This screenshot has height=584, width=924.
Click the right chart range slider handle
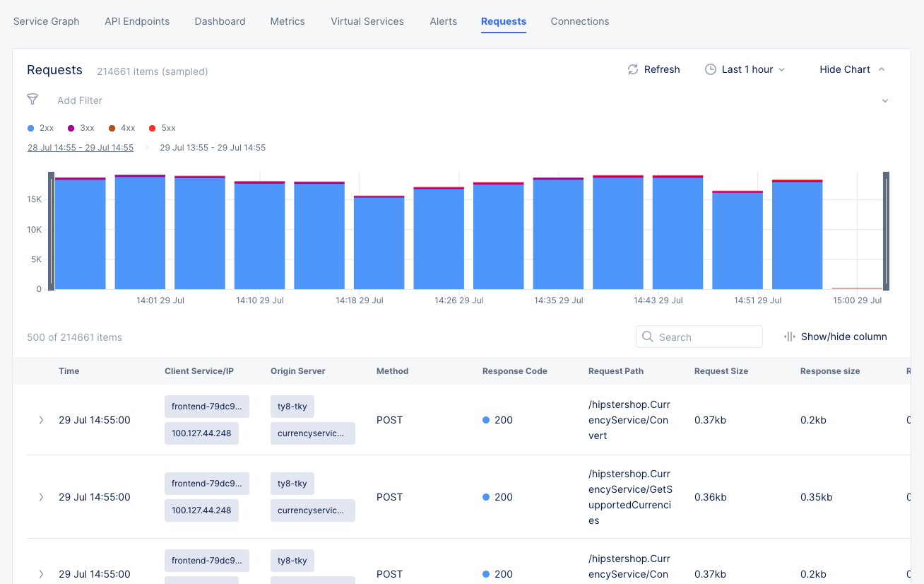coord(886,231)
